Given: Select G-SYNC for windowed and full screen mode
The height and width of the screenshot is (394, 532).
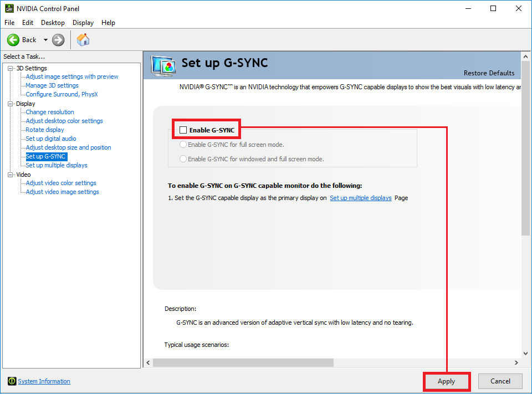Looking at the screenshot, I should pos(183,159).
